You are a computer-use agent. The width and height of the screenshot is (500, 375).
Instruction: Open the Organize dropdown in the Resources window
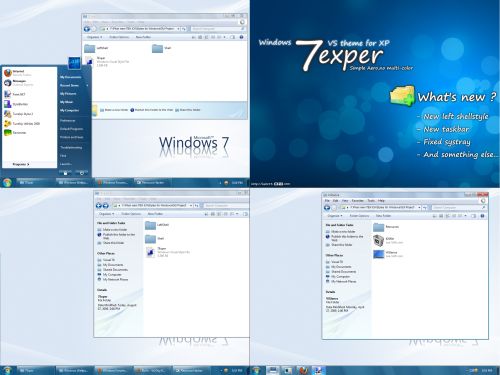click(x=335, y=216)
